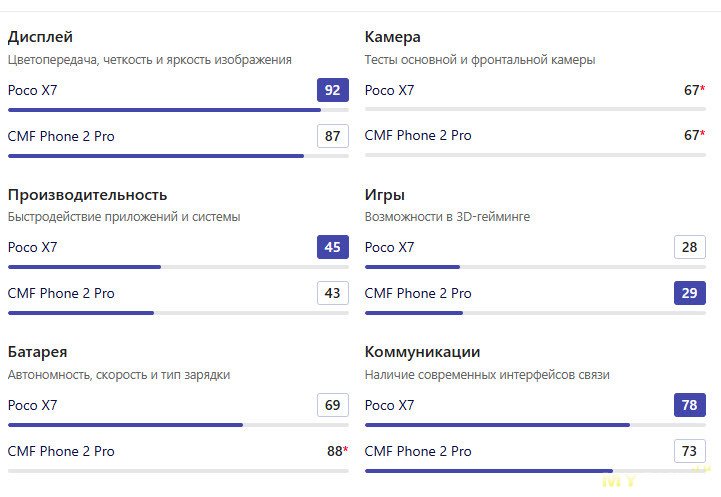721x497 pixels.
Task: Select the Poco X7 performance score 45
Action: [x=332, y=247]
